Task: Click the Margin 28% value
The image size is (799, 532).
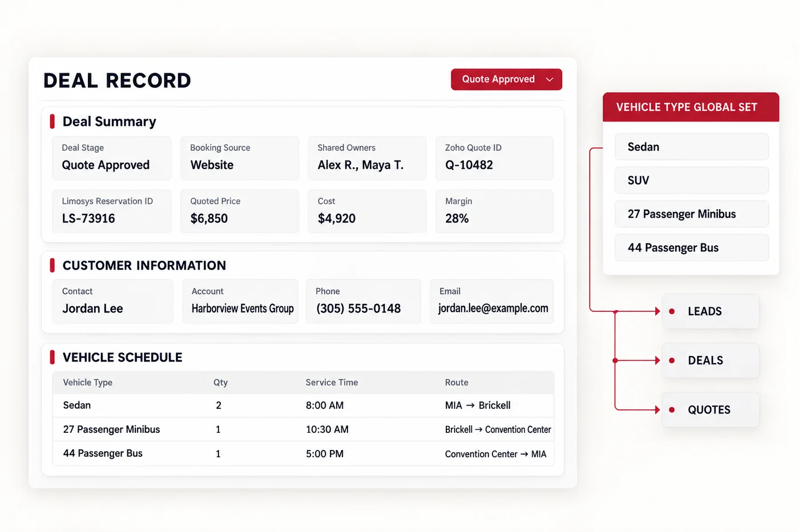Action: pos(457,218)
